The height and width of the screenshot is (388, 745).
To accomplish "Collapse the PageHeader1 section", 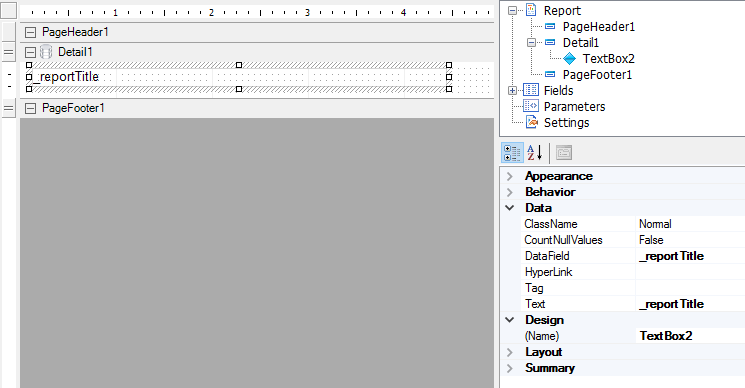I will coord(30,32).
